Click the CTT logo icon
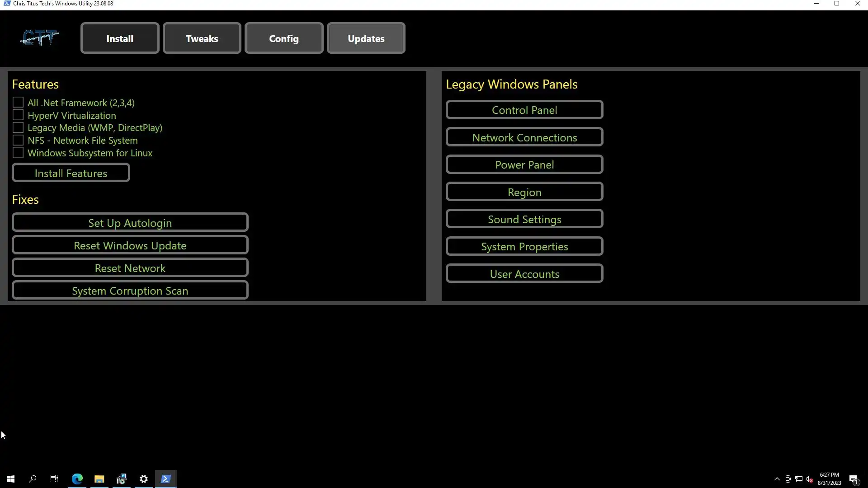 pyautogui.click(x=40, y=38)
